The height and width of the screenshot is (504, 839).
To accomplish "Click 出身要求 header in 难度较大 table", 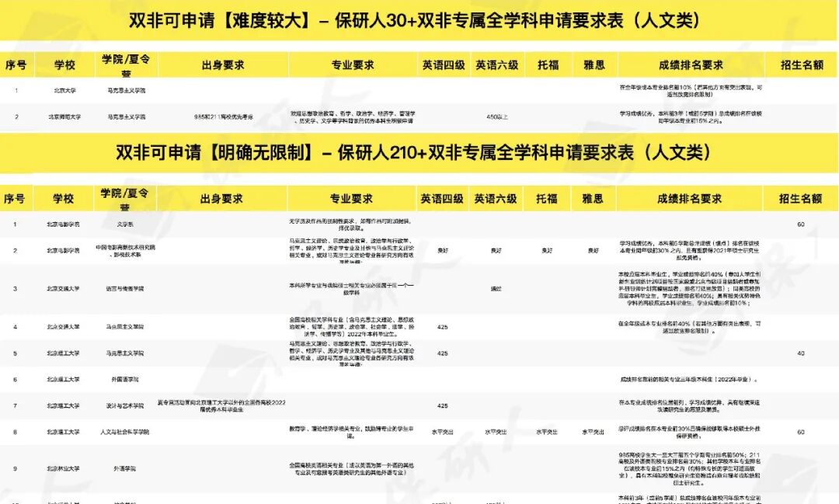I will (223, 65).
